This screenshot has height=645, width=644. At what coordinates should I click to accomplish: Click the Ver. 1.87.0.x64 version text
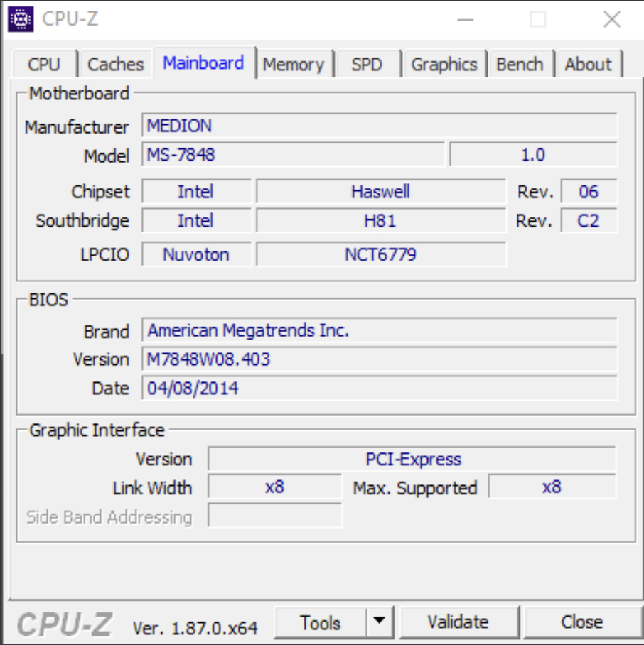195,628
